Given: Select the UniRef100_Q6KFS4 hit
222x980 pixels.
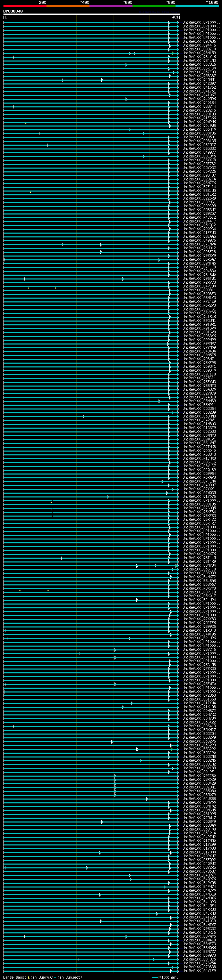Looking at the screenshot, I should [x=199, y=512].
